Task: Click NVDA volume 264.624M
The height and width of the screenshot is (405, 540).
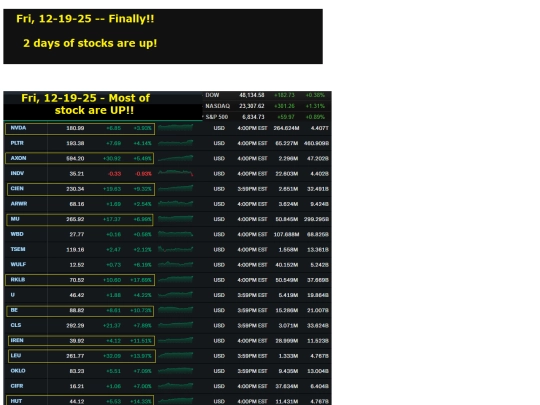Action: click(x=286, y=128)
